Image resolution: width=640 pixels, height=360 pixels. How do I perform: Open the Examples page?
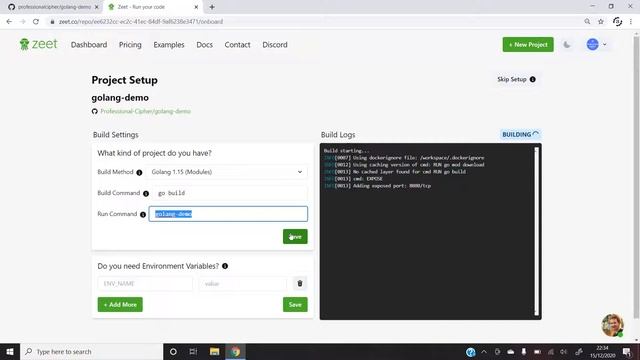point(169,44)
